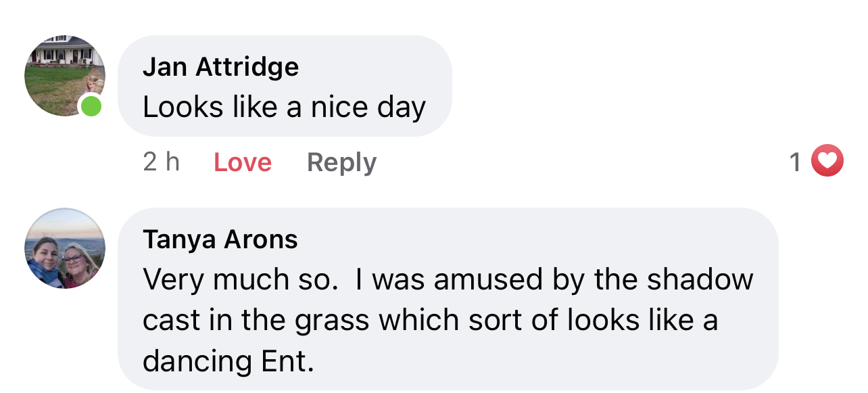
Task: Select Tanya's comment about the dancing Ent
Action: click(448, 321)
